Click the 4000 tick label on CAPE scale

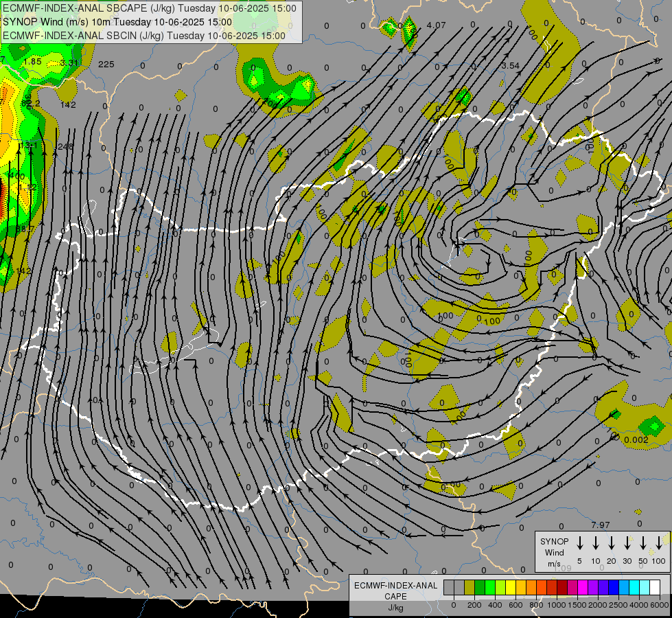(x=639, y=605)
